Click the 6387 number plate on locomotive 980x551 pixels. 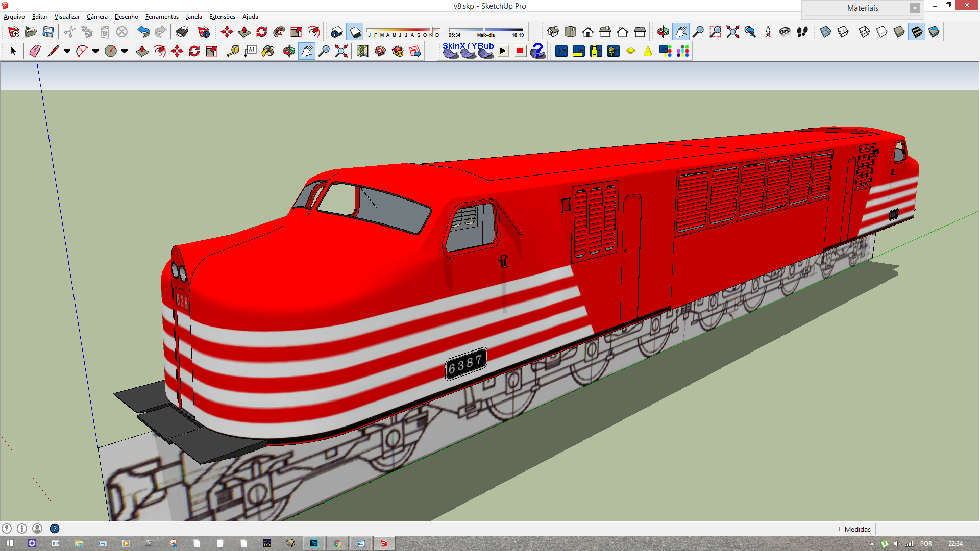click(466, 364)
